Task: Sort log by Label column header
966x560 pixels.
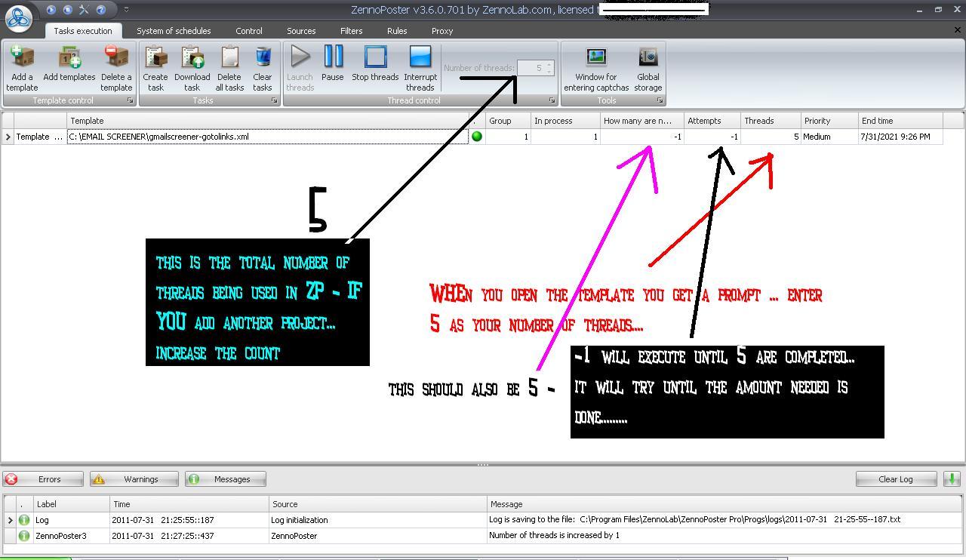Action: (72, 504)
